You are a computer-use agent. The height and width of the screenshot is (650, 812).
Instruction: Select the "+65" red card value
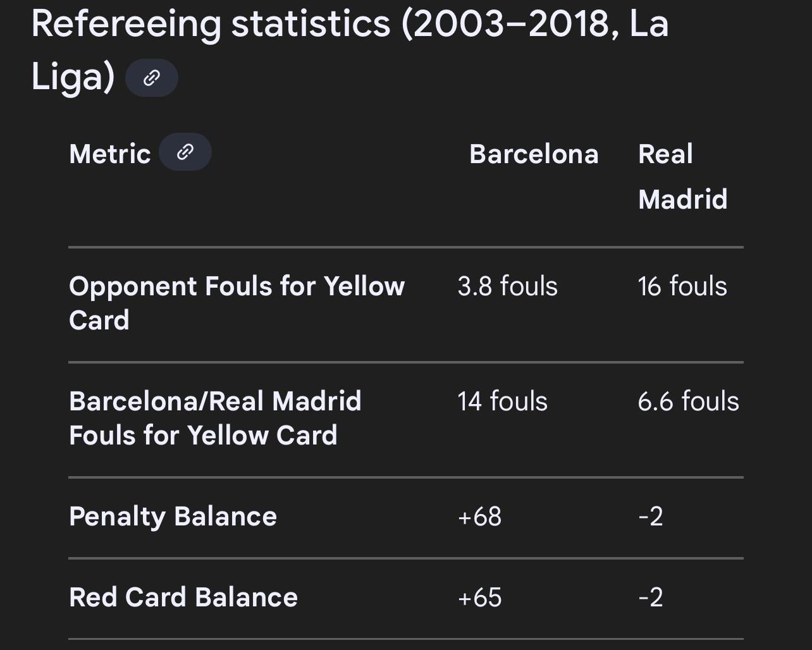coord(479,598)
